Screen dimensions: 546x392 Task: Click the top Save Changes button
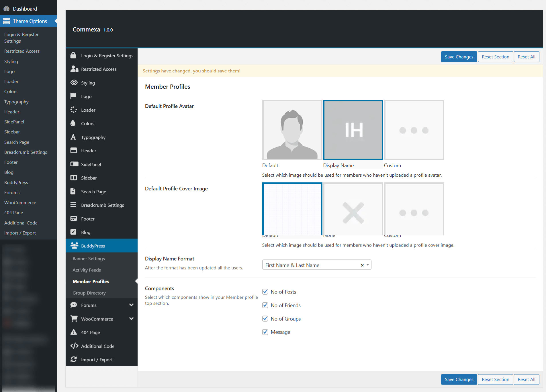click(x=459, y=57)
